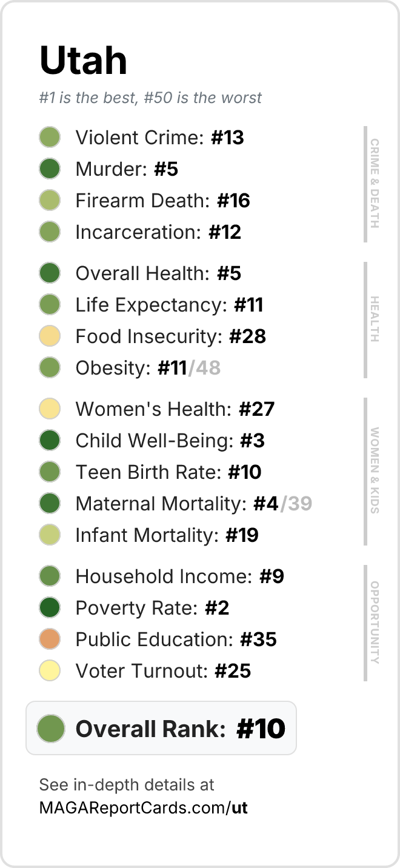Screen dimensions: 400x868
Task: Click the green dot beside Violent Crime
Action: 50,138
